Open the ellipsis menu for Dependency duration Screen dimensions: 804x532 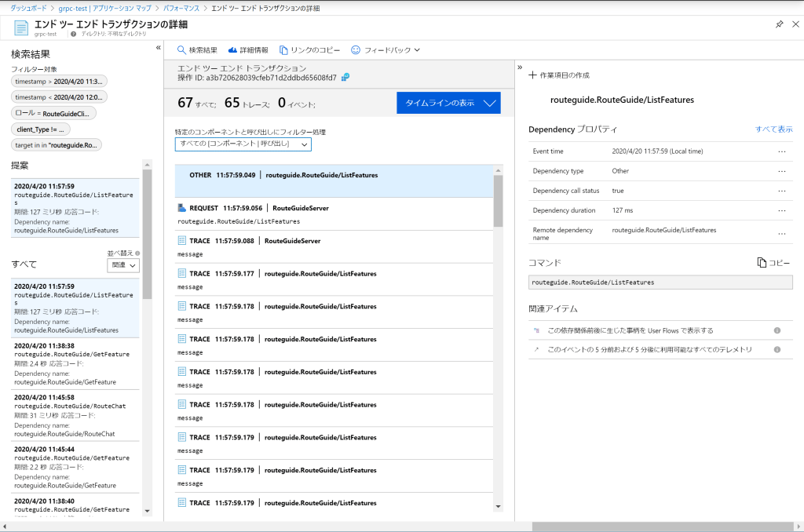tap(781, 210)
